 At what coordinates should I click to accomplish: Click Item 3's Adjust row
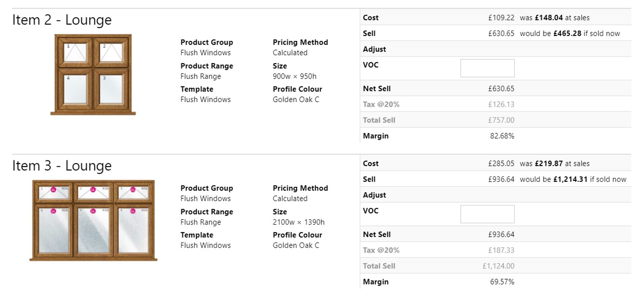(x=495, y=195)
